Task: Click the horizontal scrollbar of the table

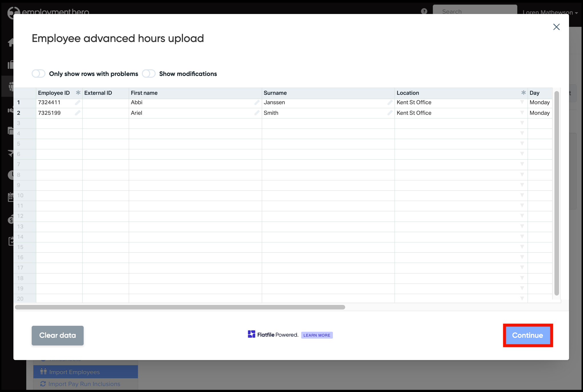Action: (180, 307)
